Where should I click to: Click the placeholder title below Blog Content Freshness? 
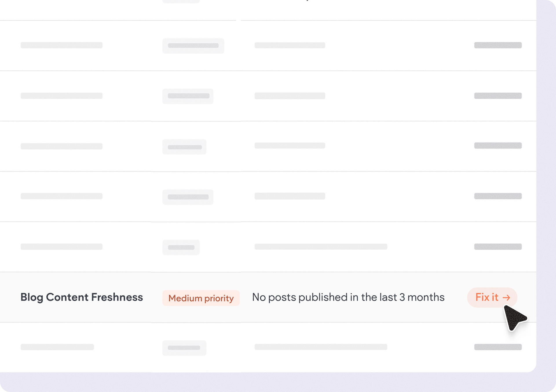pyautogui.click(x=57, y=347)
